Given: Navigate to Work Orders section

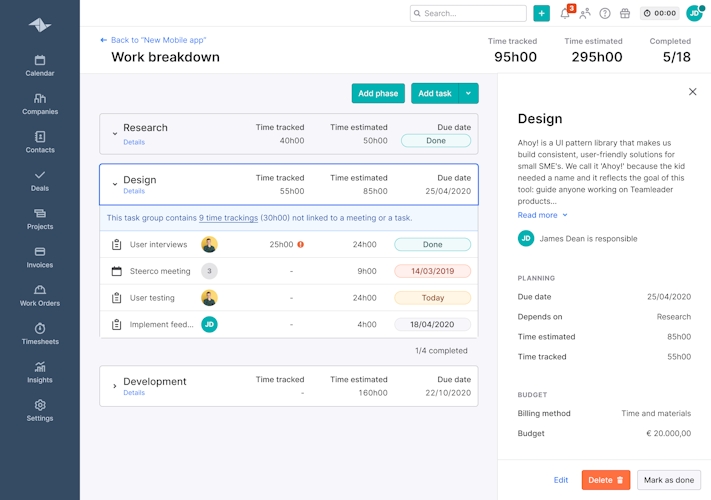Looking at the screenshot, I should (x=40, y=295).
